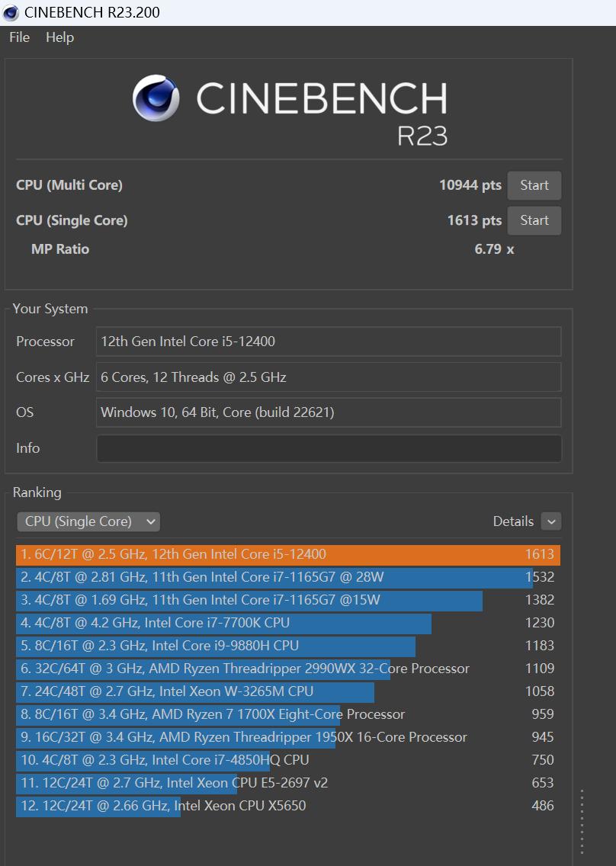The width and height of the screenshot is (616, 866).
Task: Click the Cinebench R23 sphere logo
Action: (156, 98)
